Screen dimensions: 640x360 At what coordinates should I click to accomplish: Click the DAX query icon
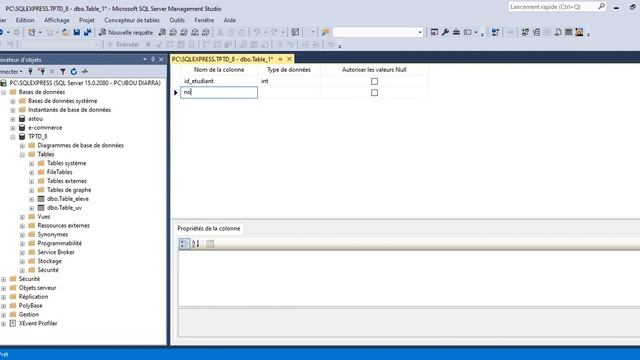(206, 32)
